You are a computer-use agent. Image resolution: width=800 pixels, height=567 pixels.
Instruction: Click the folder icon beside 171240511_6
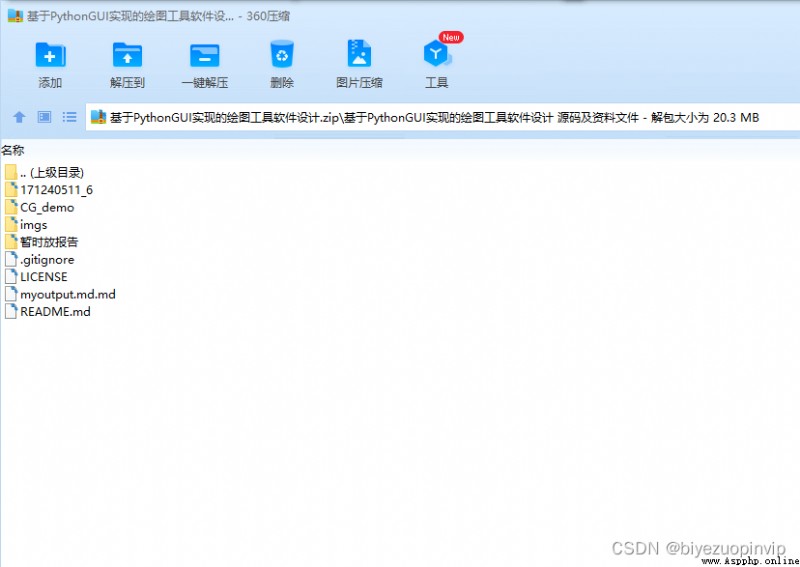[x=11, y=189]
